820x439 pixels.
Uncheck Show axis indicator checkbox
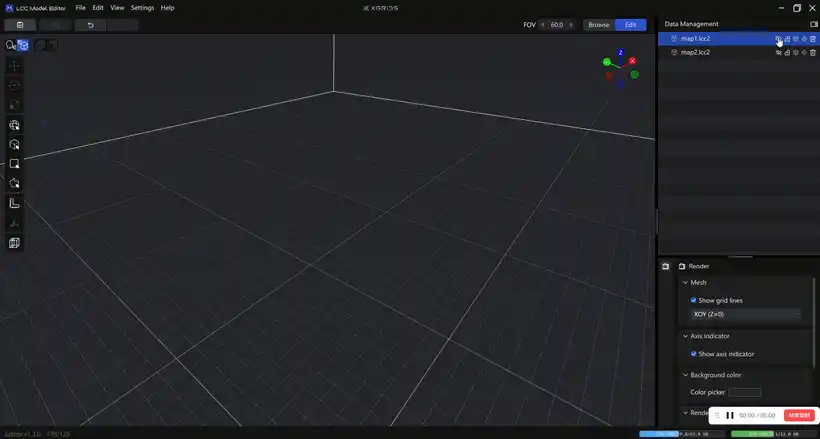tap(693, 354)
